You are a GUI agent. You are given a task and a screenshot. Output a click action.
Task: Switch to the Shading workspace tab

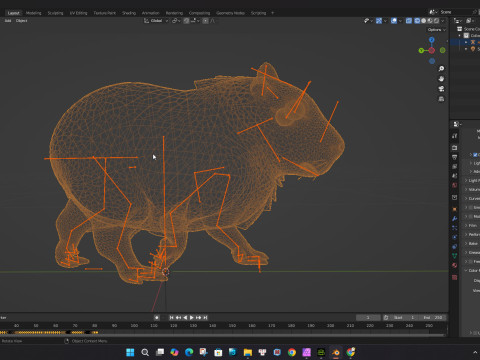(129, 13)
